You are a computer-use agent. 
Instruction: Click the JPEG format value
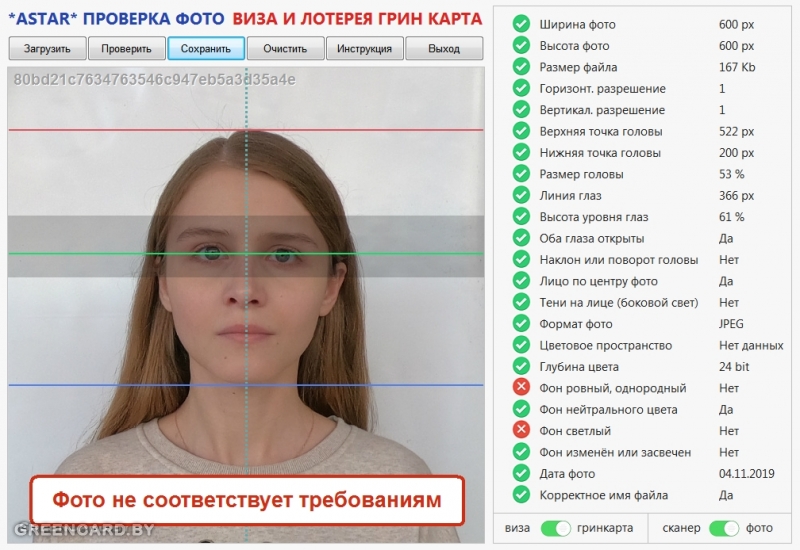731,324
